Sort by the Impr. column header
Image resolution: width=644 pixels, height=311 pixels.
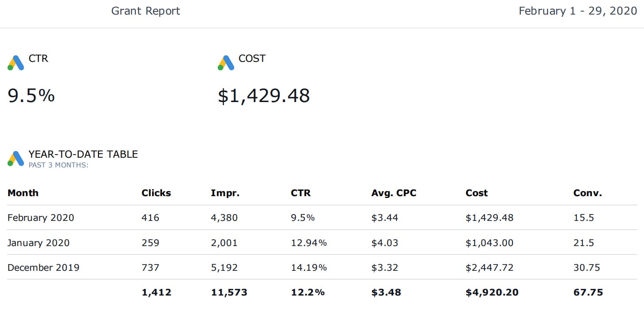(x=225, y=193)
